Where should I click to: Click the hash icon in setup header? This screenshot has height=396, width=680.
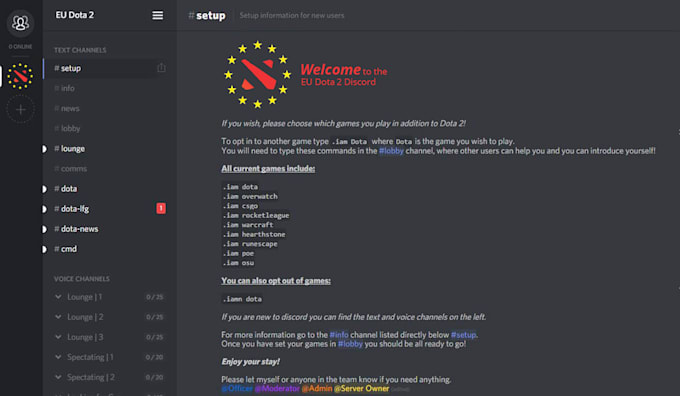pyautogui.click(x=191, y=16)
